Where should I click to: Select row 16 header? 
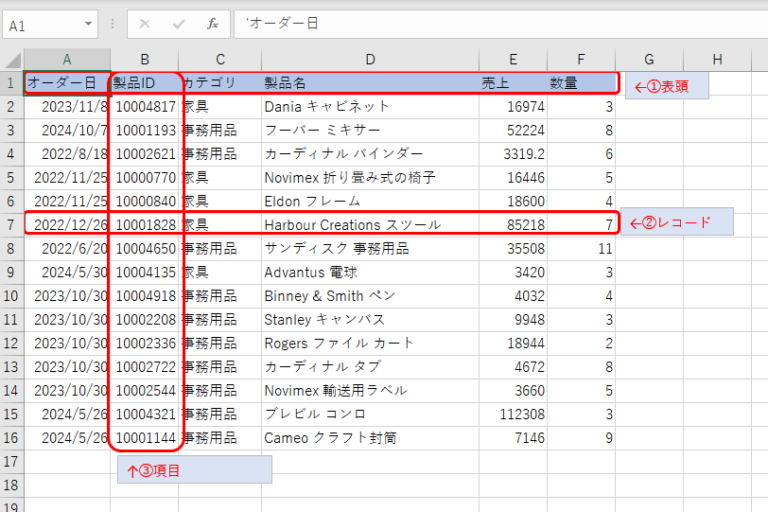[x=11, y=438]
